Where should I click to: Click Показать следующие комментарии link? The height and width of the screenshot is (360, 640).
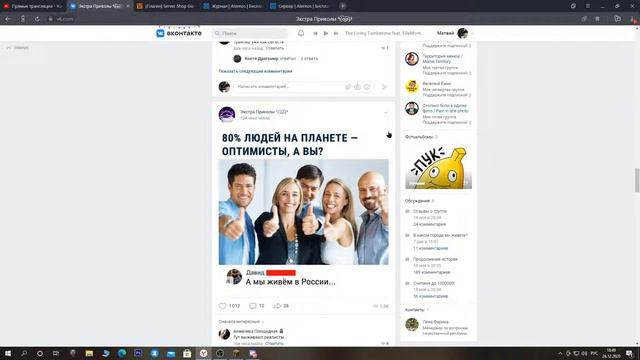click(x=255, y=71)
